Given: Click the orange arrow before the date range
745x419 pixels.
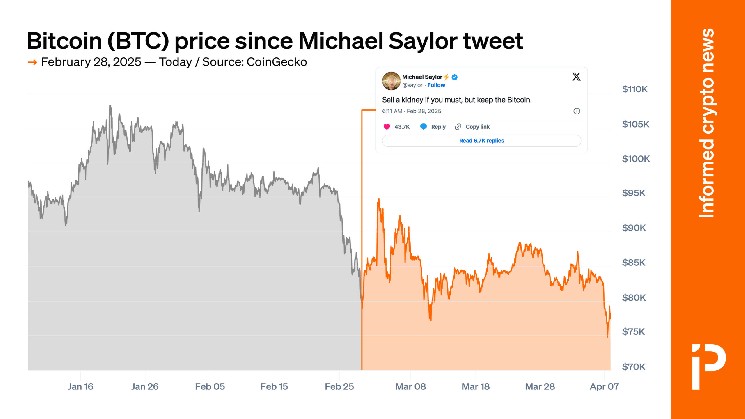Looking at the screenshot, I should click(31, 62).
